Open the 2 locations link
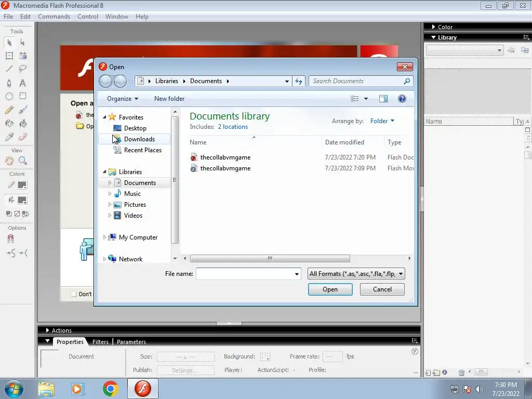The image size is (532, 399). [233, 127]
